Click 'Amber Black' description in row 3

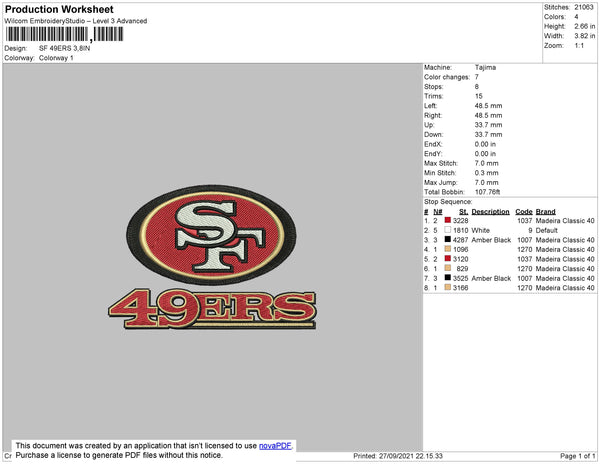click(491, 240)
